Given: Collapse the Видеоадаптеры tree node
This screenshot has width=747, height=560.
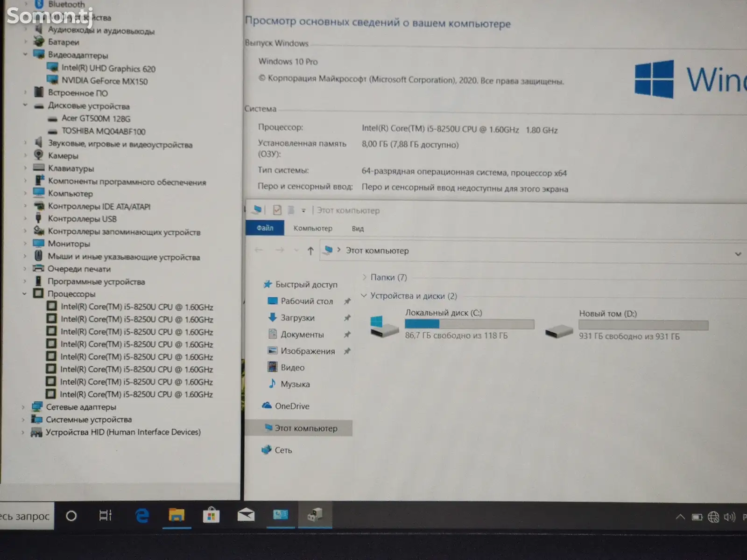Looking at the screenshot, I should coord(25,55).
